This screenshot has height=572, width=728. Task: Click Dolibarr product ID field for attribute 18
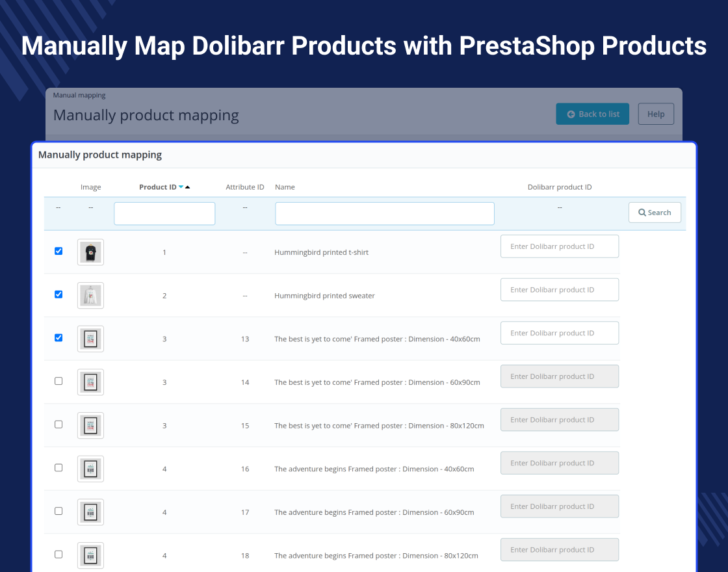[x=560, y=550]
